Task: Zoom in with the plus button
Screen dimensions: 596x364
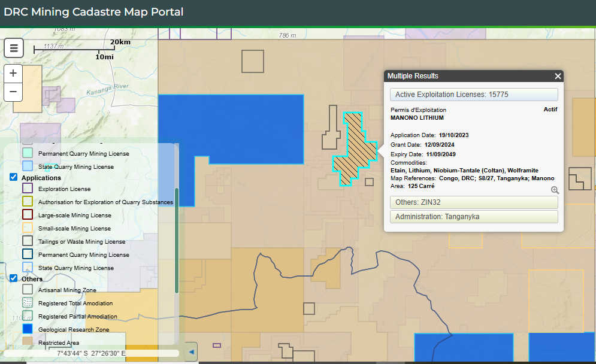Action: point(13,73)
